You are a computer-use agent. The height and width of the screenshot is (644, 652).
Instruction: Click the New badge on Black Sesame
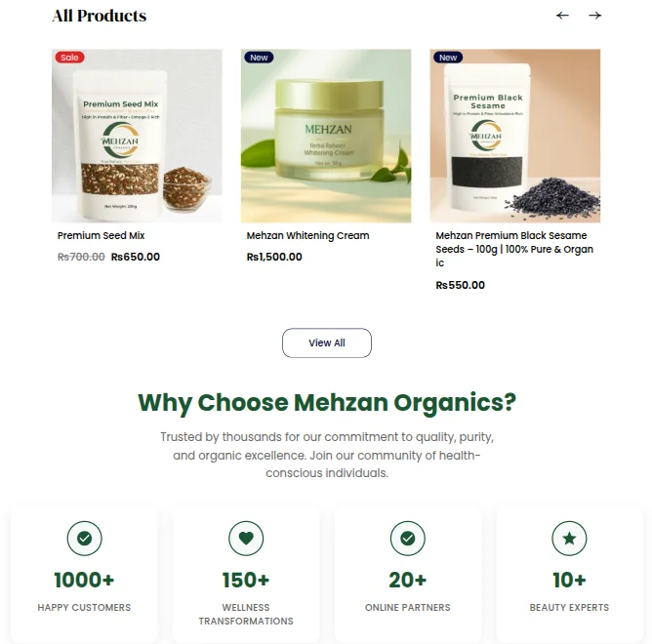point(448,58)
